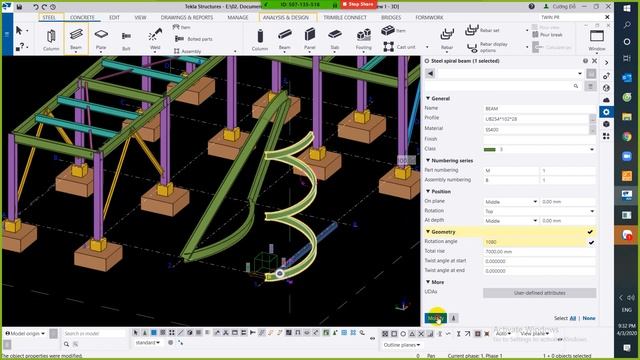Click the steel Item command
Image resolution: width=640 pixels, height=360 pixels.
click(x=182, y=27)
